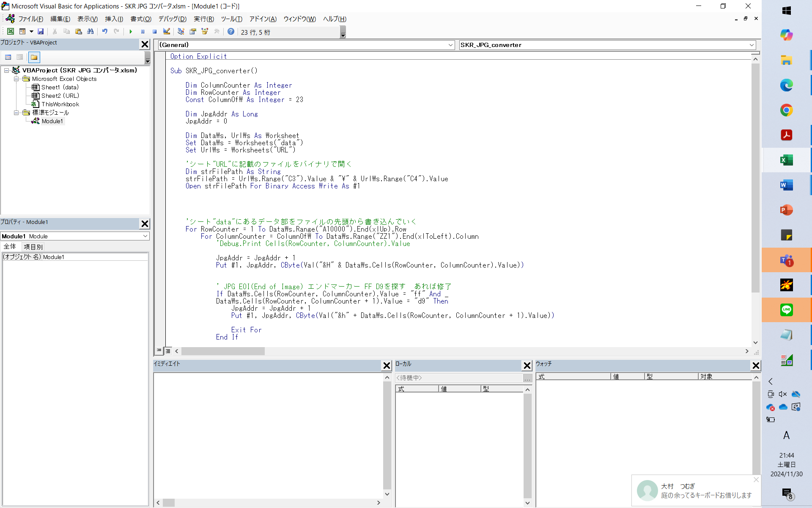
Task: Click the blue Help question mark icon
Action: 231,32
